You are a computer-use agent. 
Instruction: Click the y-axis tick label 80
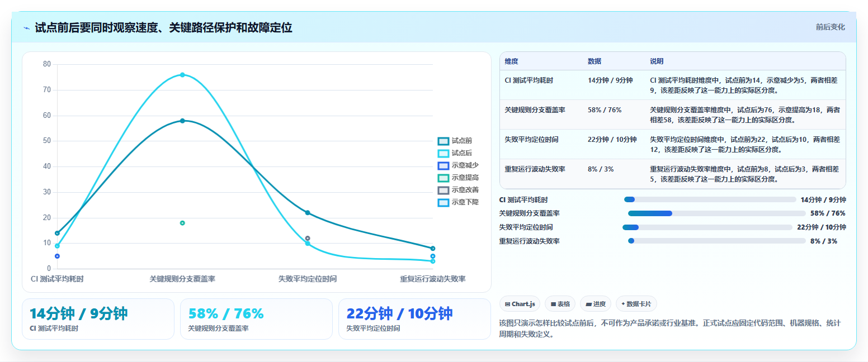[x=46, y=64]
